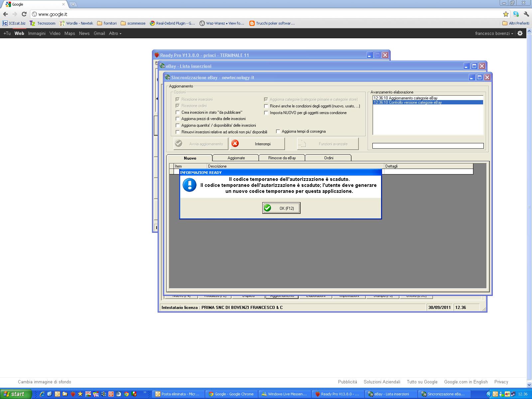Expand the fornitori bookmarks folder
This screenshot has height=399, width=532.
click(x=107, y=23)
